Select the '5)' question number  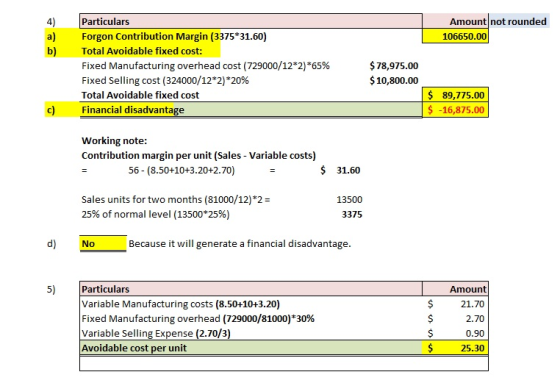pos(51,289)
